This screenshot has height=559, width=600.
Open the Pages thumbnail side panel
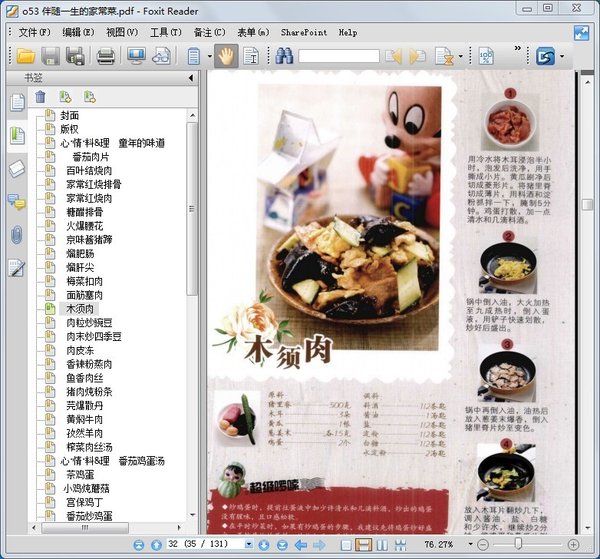point(17,102)
